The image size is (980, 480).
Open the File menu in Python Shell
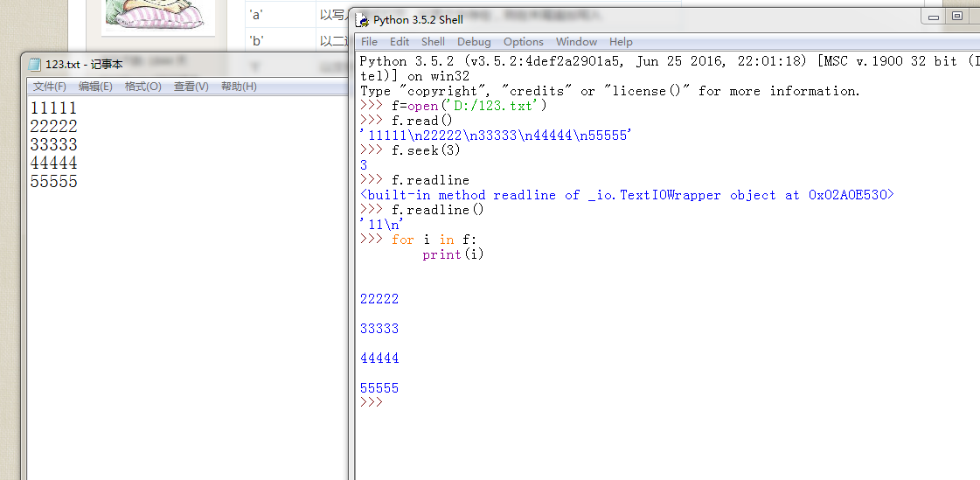tap(369, 42)
